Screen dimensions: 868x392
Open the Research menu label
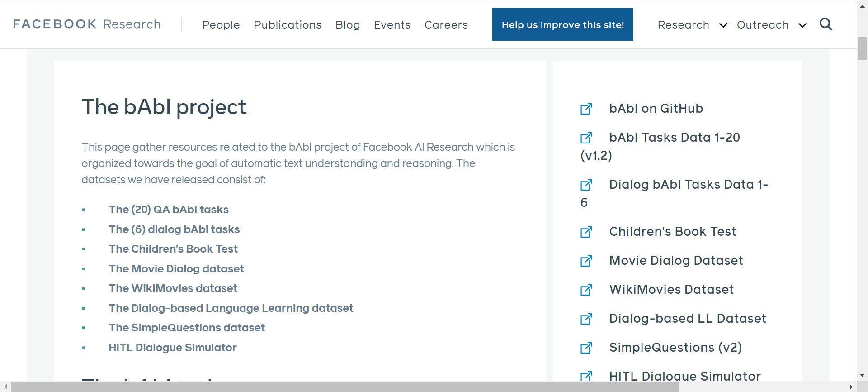click(684, 25)
